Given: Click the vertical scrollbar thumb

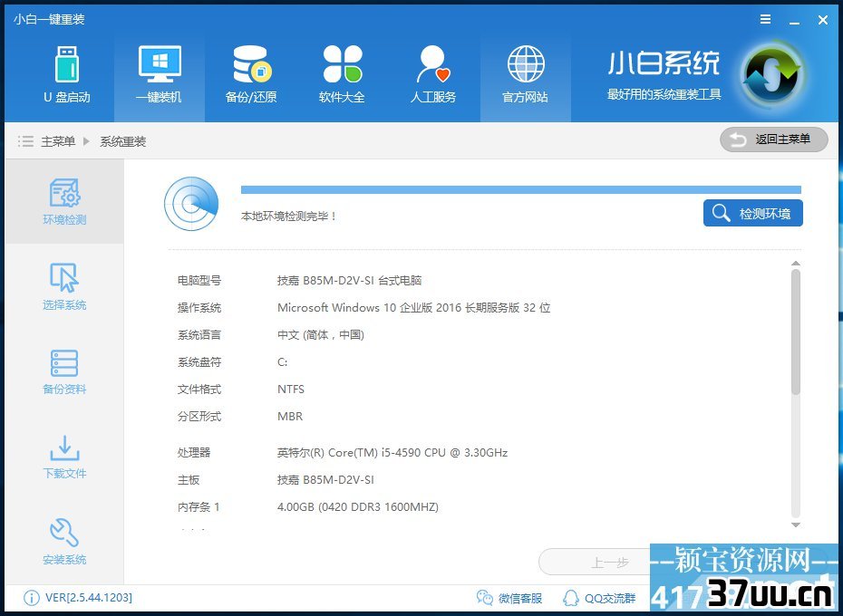Looking at the screenshot, I should tap(796, 332).
